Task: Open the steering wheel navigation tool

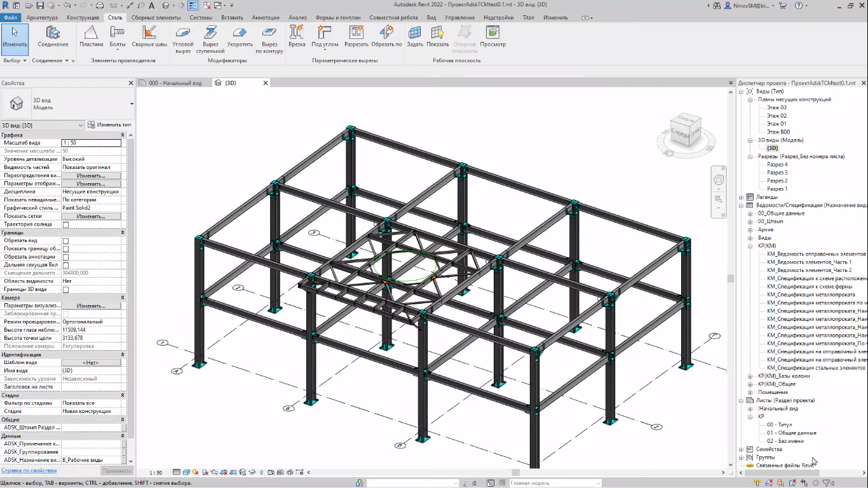Action: [719, 180]
